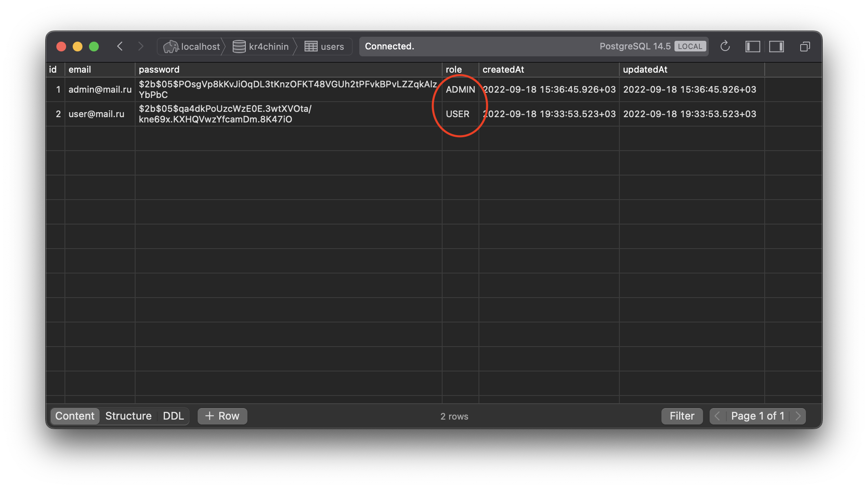Toggle the right sidebar panel icon
This screenshot has width=868, height=489.
tap(776, 47)
